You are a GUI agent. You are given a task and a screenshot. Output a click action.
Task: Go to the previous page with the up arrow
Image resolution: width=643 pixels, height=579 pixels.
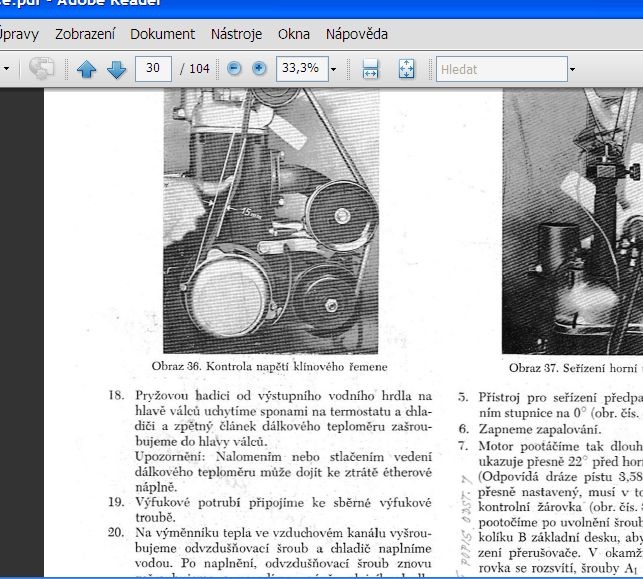coord(87,69)
